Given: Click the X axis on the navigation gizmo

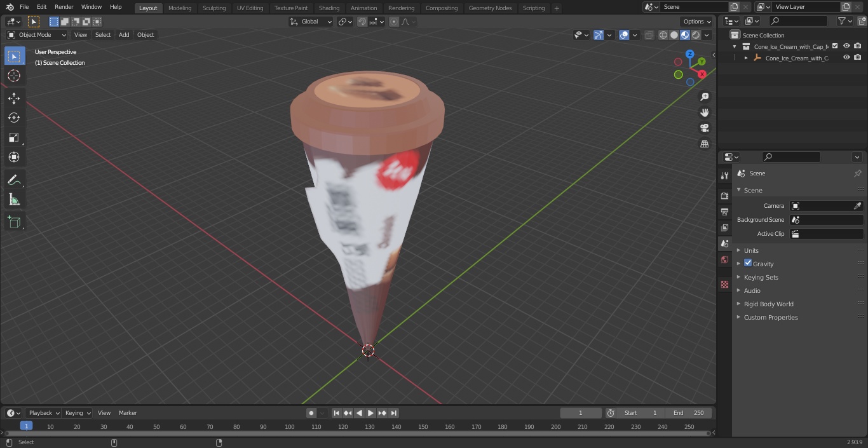Looking at the screenshot, I should [702, 74].
